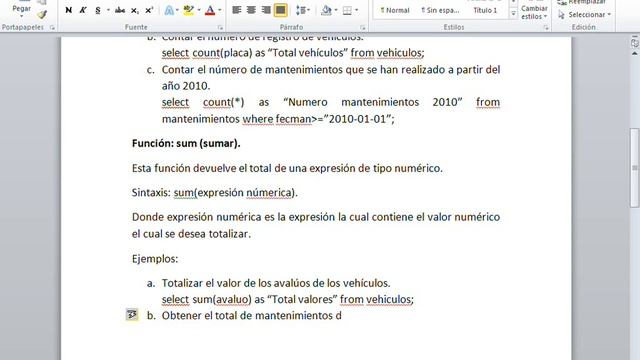Align paragraph text right
This screenshot has width=640, height=360.
point(266,10)
